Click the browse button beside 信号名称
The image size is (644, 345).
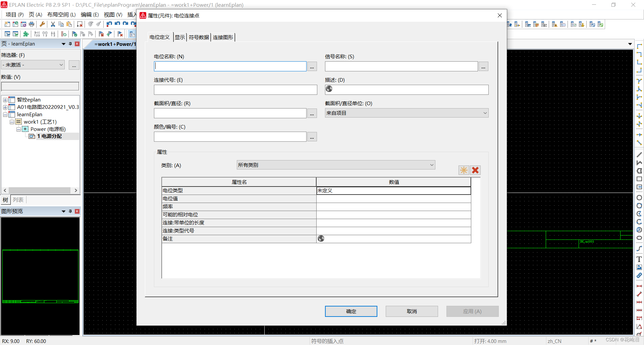point(483,67)
